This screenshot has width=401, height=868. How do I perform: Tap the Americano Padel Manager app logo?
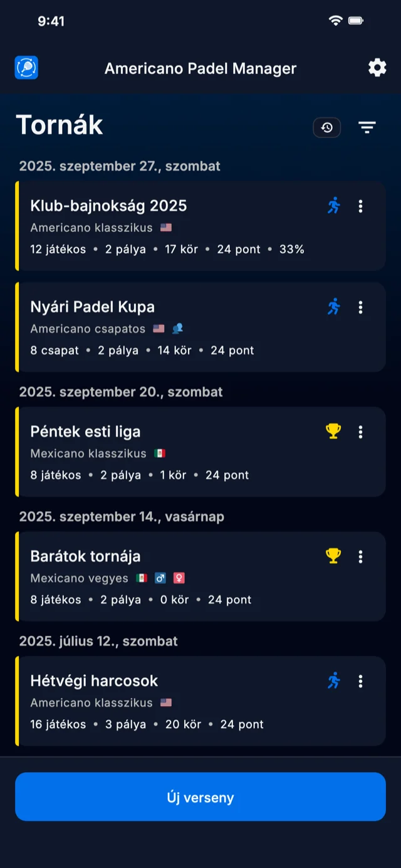26,68
